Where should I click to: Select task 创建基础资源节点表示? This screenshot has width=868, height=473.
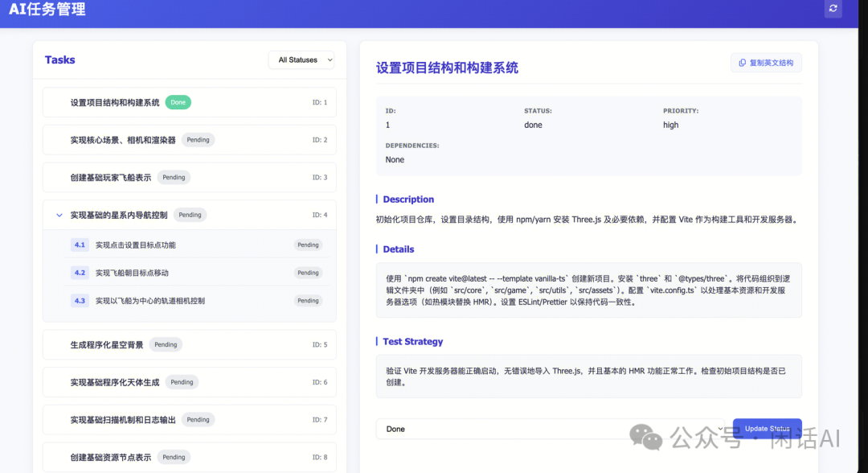pyautogui.click(x=111, y=457)
